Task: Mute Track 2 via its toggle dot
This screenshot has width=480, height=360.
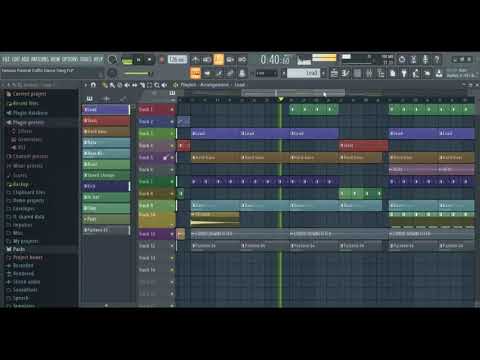Action: 172,122
